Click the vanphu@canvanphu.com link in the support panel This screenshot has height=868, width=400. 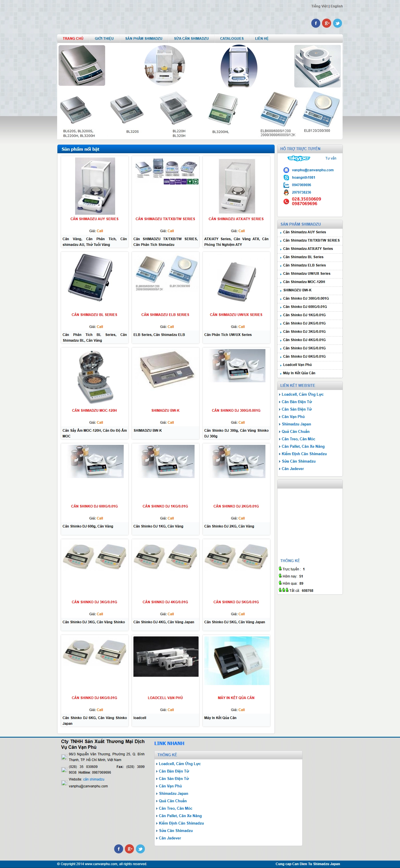[313, 170]
